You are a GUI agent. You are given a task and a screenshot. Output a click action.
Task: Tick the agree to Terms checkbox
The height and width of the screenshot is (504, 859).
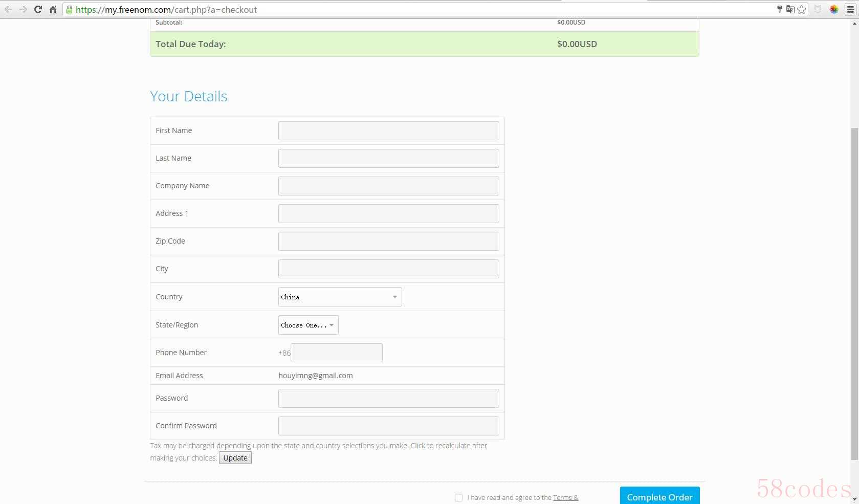[458, 497]
